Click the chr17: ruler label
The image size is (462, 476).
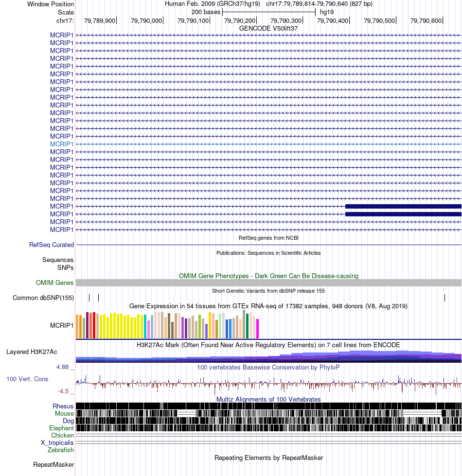point(65,20)
